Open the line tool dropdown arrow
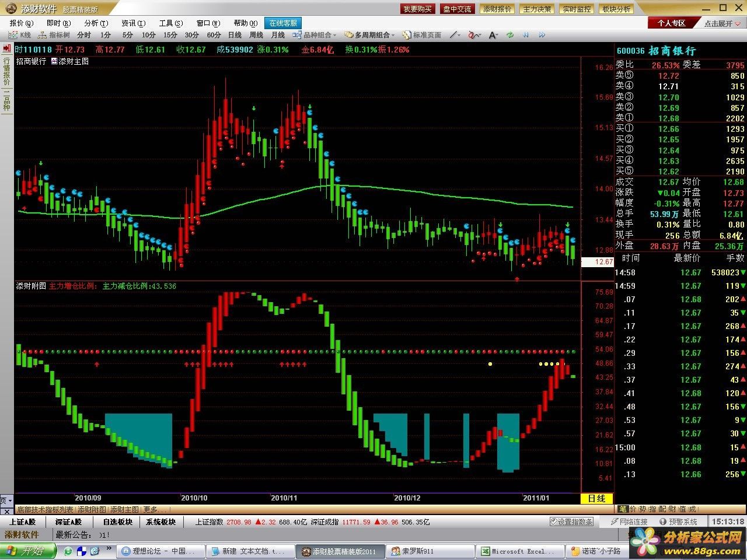 point(460,36)
